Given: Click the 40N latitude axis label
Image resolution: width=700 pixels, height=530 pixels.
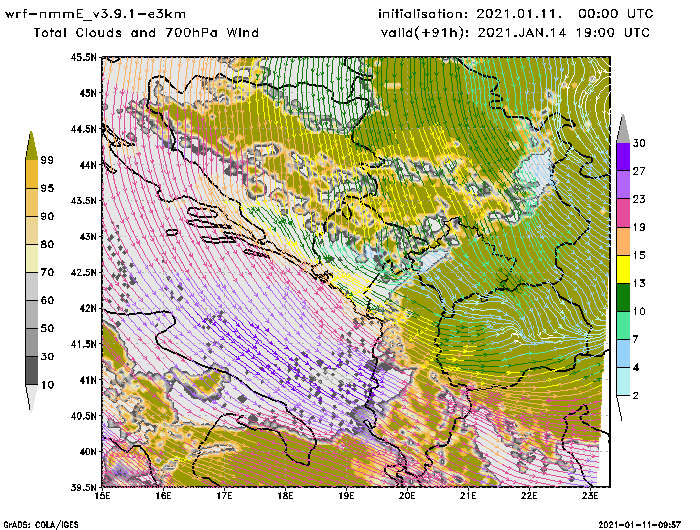Looking at the screenshot, I should (x=88, y=451).
